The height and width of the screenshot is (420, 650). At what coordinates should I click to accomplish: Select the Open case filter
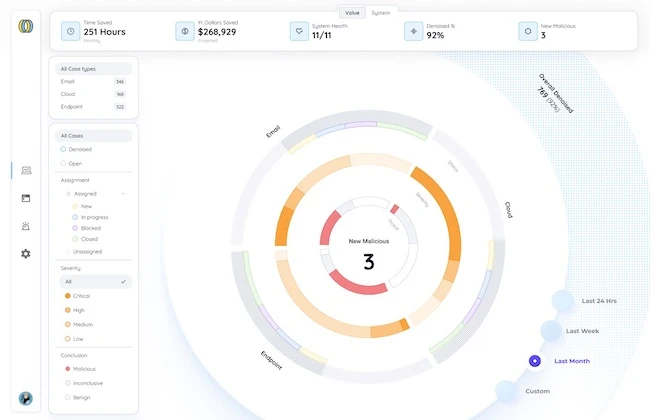[75, 163]
